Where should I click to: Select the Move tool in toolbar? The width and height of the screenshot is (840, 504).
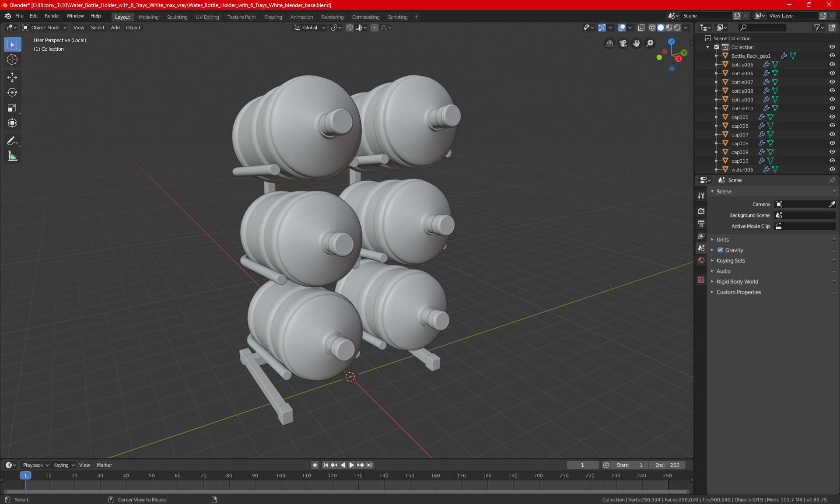pos(12,77)
